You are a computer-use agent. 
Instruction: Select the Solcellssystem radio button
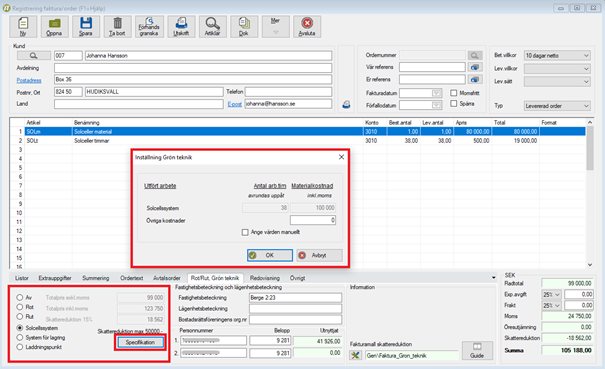point(20,328)
